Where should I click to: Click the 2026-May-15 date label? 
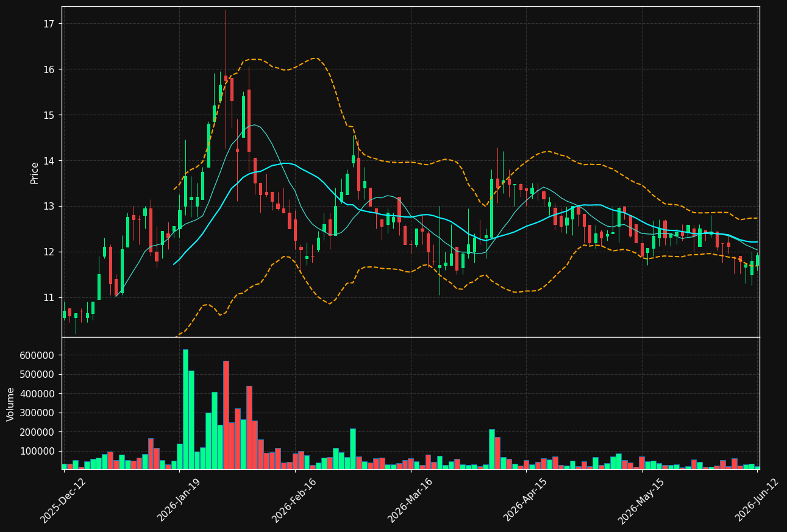641,500
